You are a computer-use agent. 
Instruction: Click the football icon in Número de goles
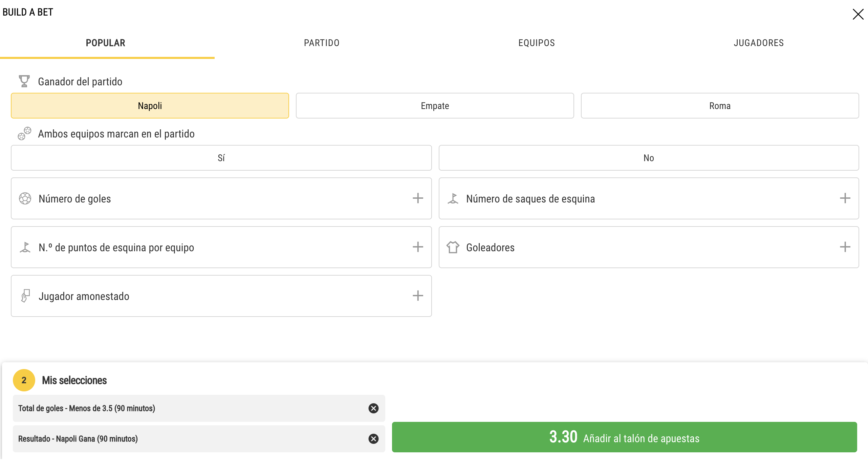point(25,198)
